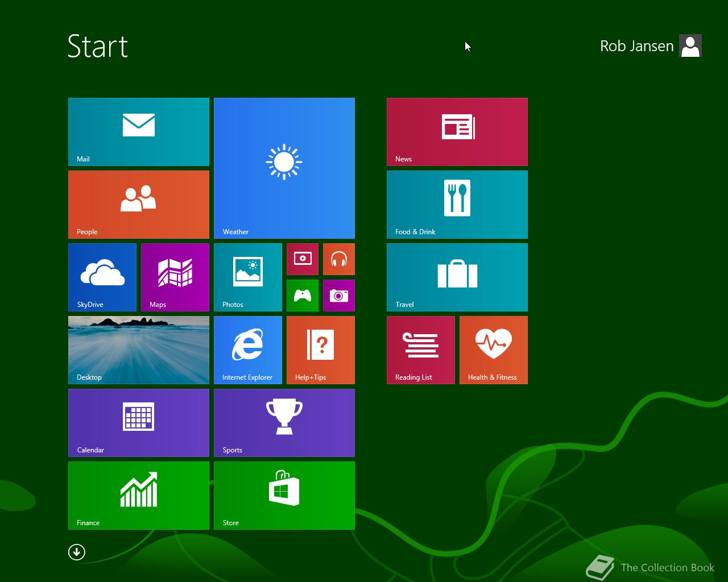Open the Health & Fitness tile

coord(494,350)
